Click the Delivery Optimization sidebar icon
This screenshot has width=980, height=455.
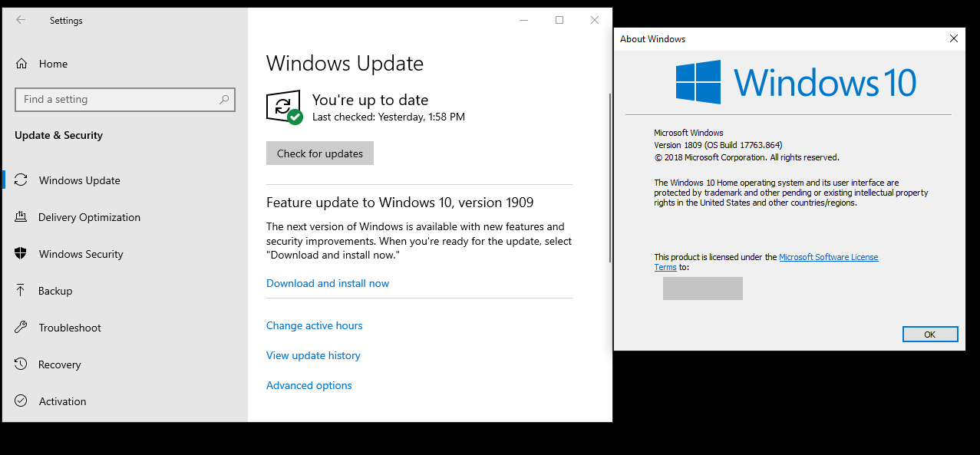click(x=21, y=217)
